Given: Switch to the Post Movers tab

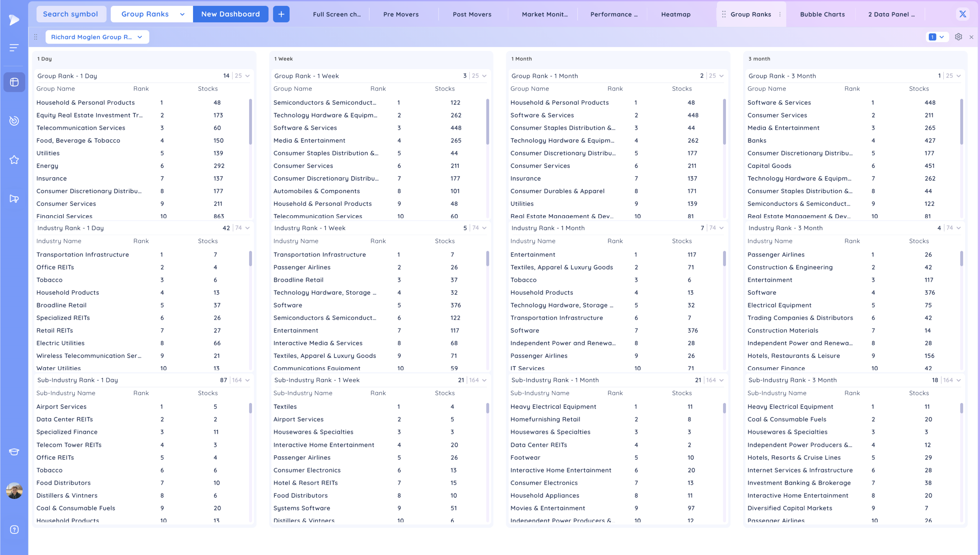Looking at the screenshot, I should (x=472, y=14).
